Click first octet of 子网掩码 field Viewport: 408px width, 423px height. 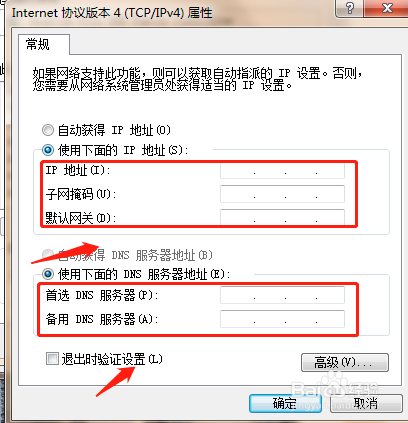(237, 194)
